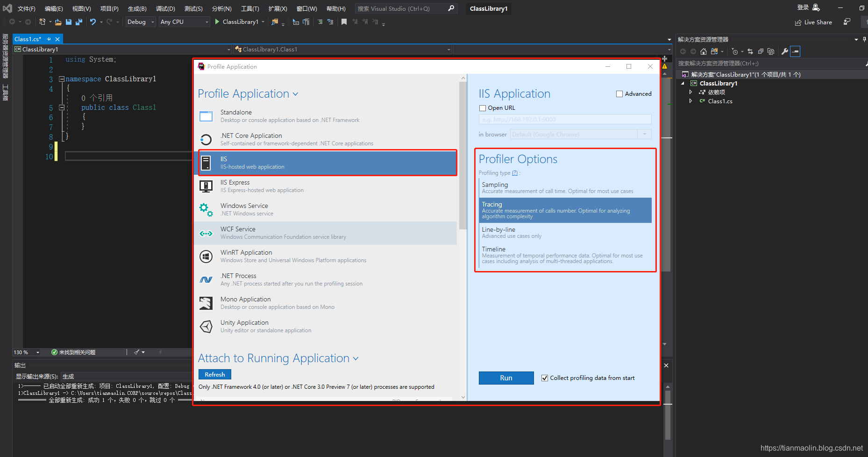Select the Line-by-line profiling type
The image size is (868, 457).
click(x=565, y=233)
